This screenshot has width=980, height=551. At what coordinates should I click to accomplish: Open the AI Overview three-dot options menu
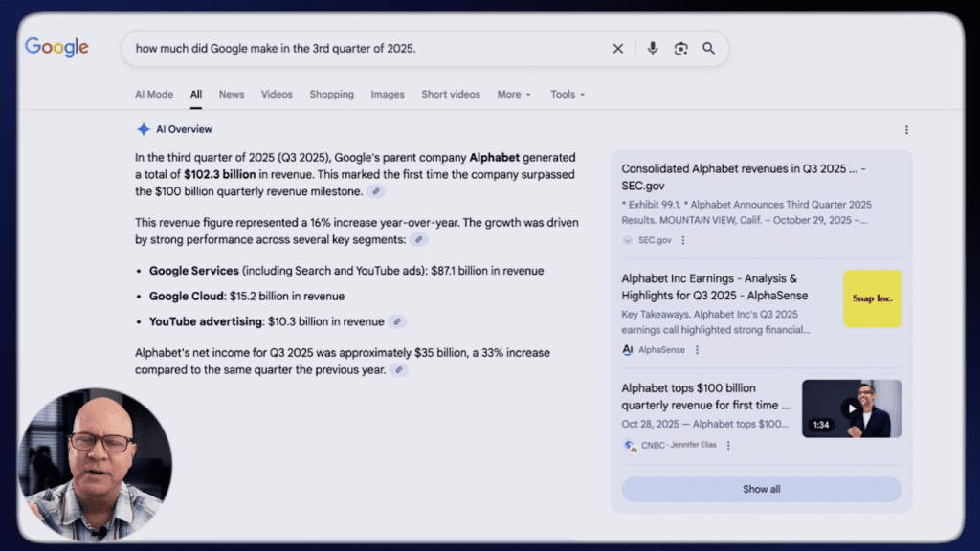click(906, 128)
